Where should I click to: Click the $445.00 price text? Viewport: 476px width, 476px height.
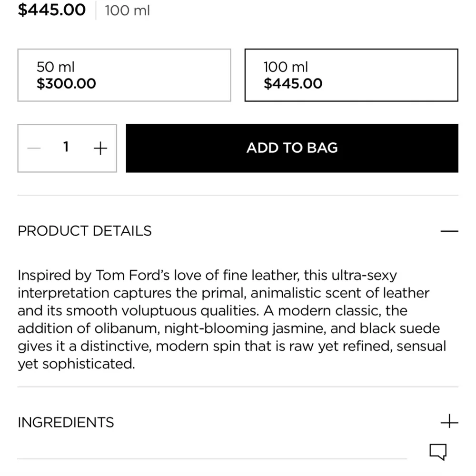[51, 10]
